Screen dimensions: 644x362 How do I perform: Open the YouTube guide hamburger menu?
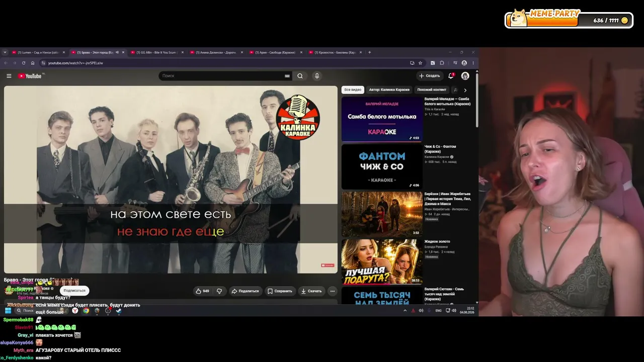click(9, 76)
